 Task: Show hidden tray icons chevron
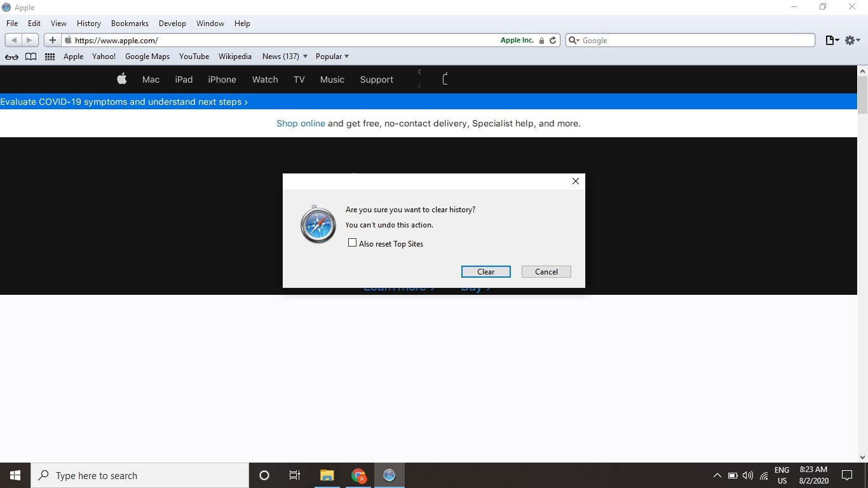[717, 475]
